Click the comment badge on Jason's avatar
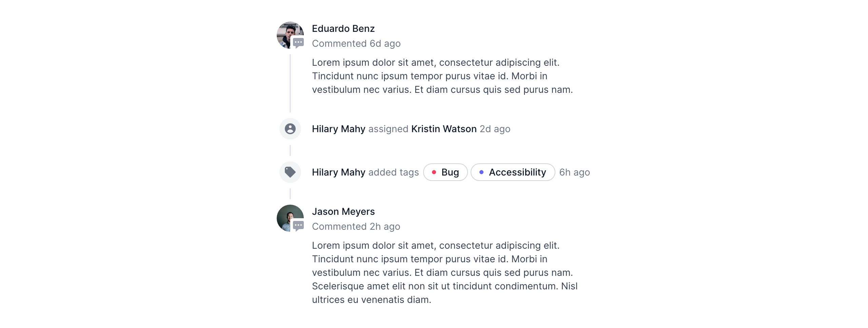Viewport: 868px width, 328px height. (x=298, y=226)
